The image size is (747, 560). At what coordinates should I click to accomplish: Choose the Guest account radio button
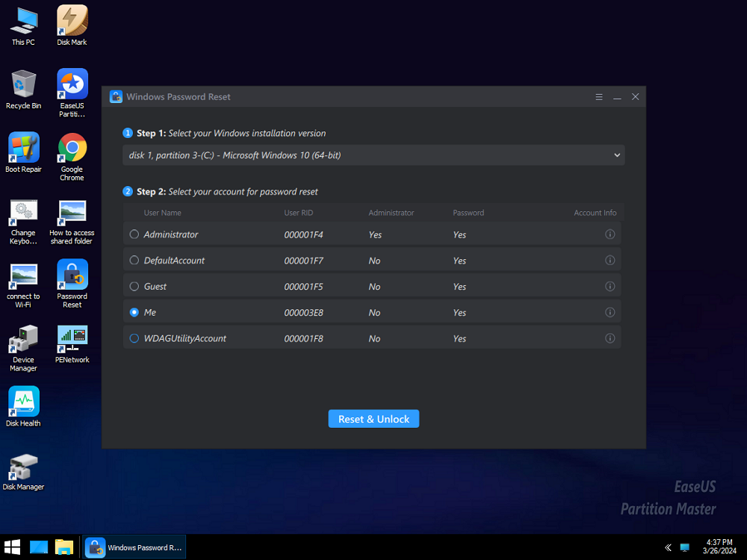[134, 287]
